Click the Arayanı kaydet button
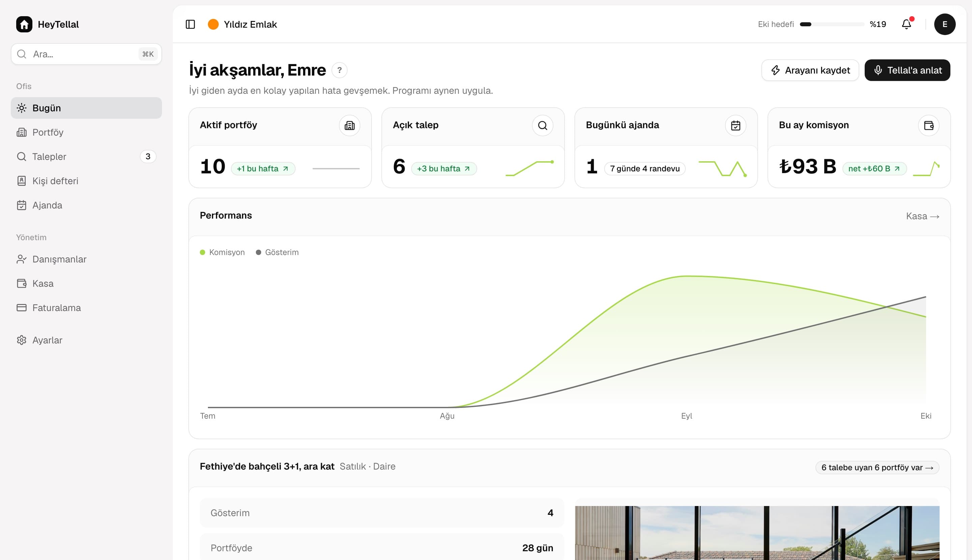 coord(810,70)
